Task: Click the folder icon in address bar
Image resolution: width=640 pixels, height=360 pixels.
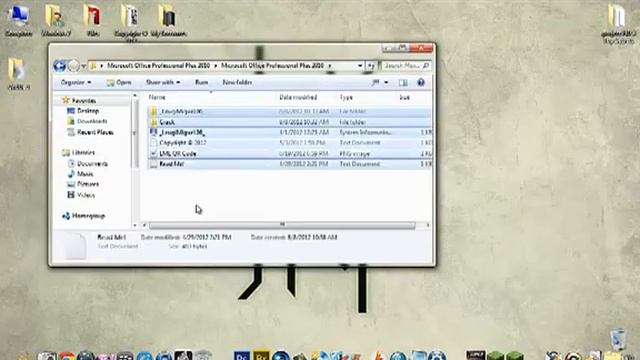Action: (93, 66)
